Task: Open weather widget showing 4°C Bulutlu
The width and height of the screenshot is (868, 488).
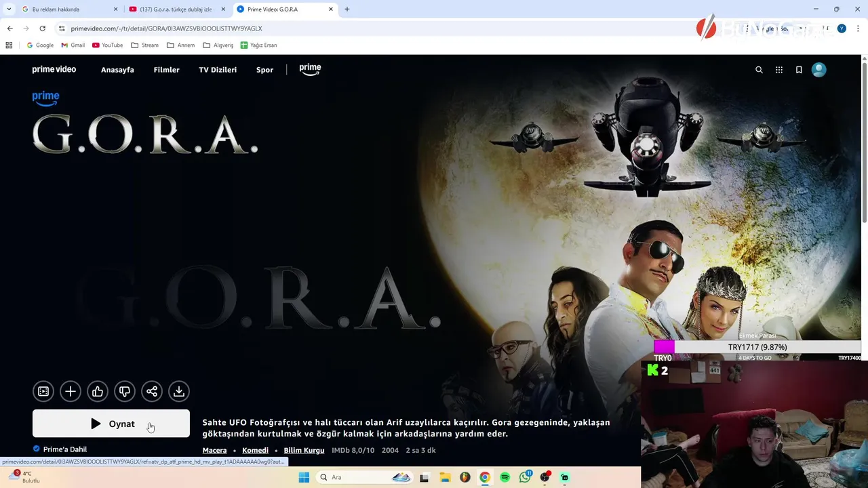Action: coord(24,477)
